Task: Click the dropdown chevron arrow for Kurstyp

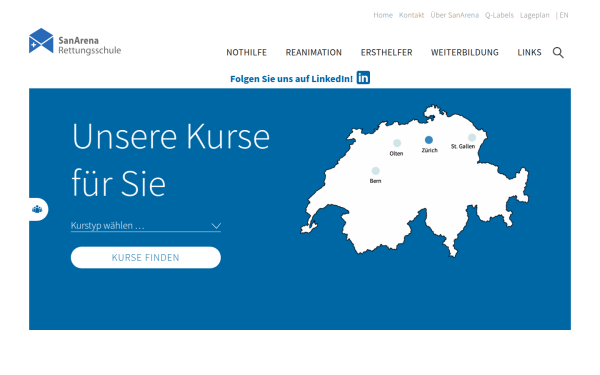Action: 216,226
